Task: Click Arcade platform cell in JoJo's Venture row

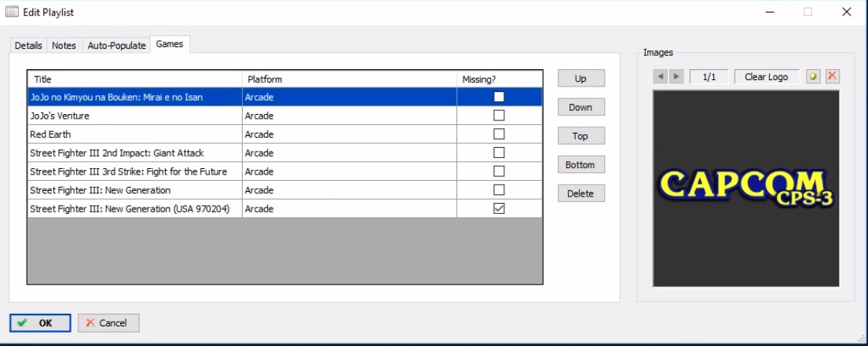Action: tap(350, 116)
